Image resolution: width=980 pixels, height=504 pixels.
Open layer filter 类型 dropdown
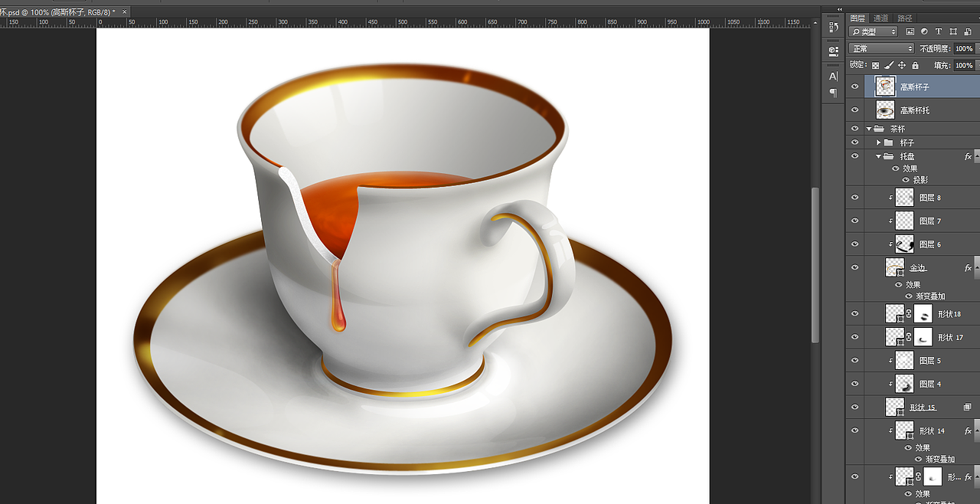pos(873,32)
